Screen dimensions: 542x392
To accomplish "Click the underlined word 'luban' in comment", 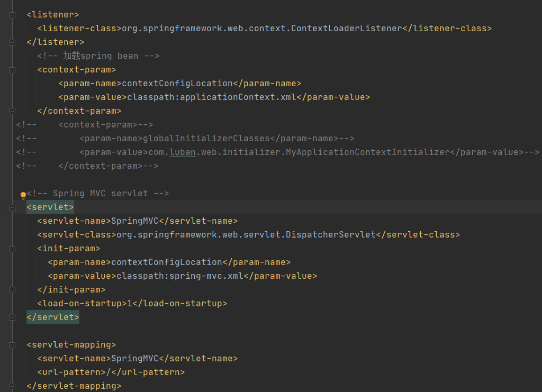I will pos(183,152).
